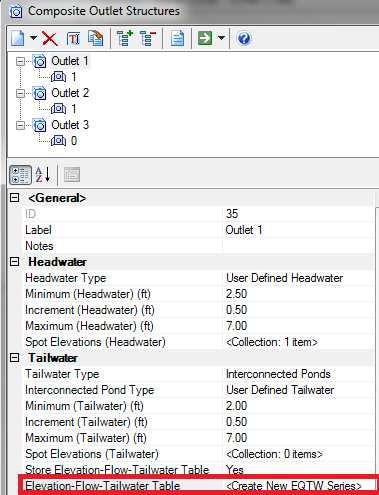Select the Headwater Type property label
The image size is (379, 495).
[66, 278]
